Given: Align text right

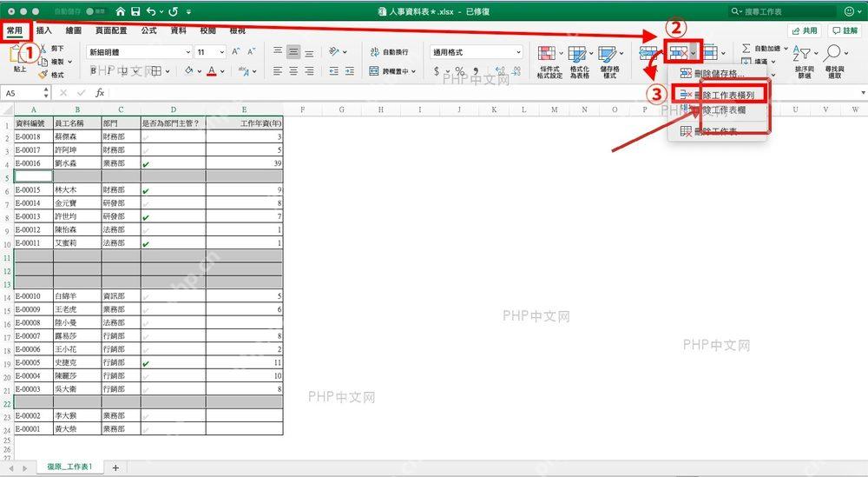Looking at the screenshot, I should click(310, 71).
